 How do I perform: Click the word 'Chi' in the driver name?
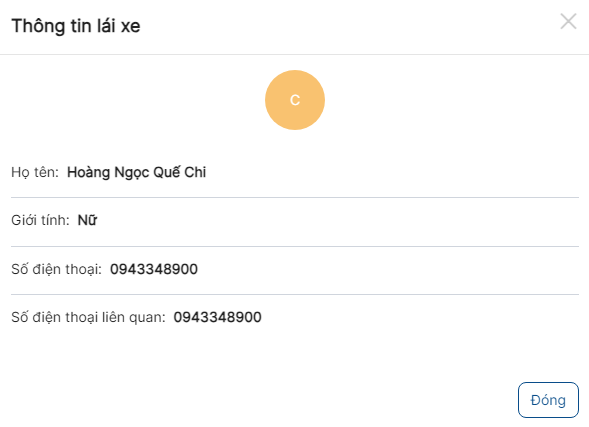[x=195, y=172]
